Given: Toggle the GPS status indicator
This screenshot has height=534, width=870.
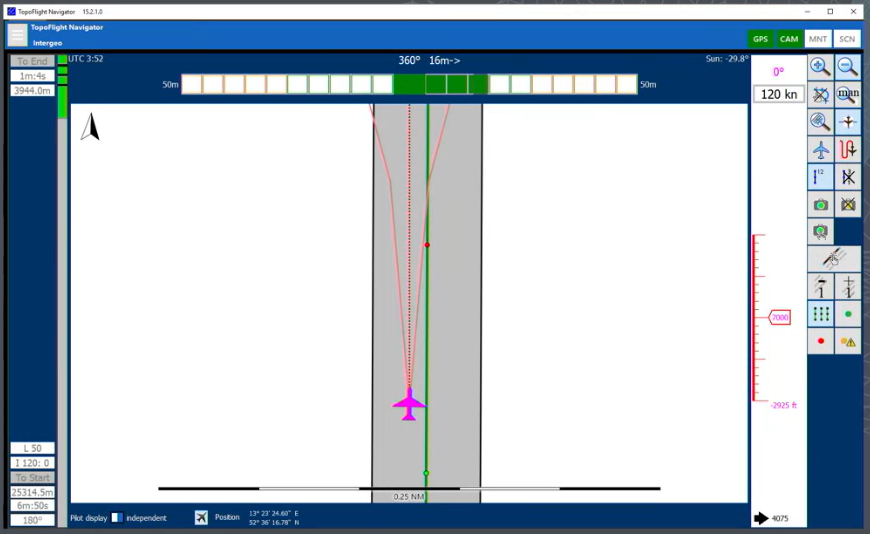Looking at the screenshot, I should pyautogui.click(x=760, y=39).
